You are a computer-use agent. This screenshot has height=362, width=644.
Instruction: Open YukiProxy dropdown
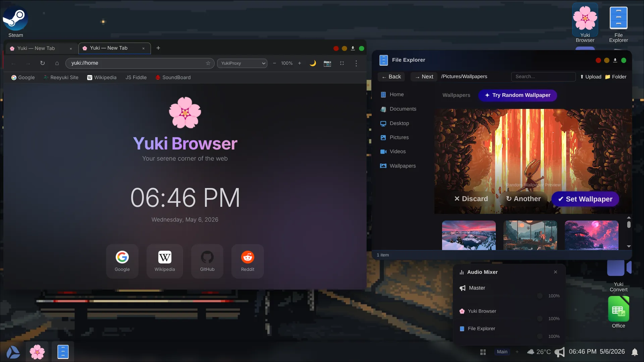click(242, 63)
